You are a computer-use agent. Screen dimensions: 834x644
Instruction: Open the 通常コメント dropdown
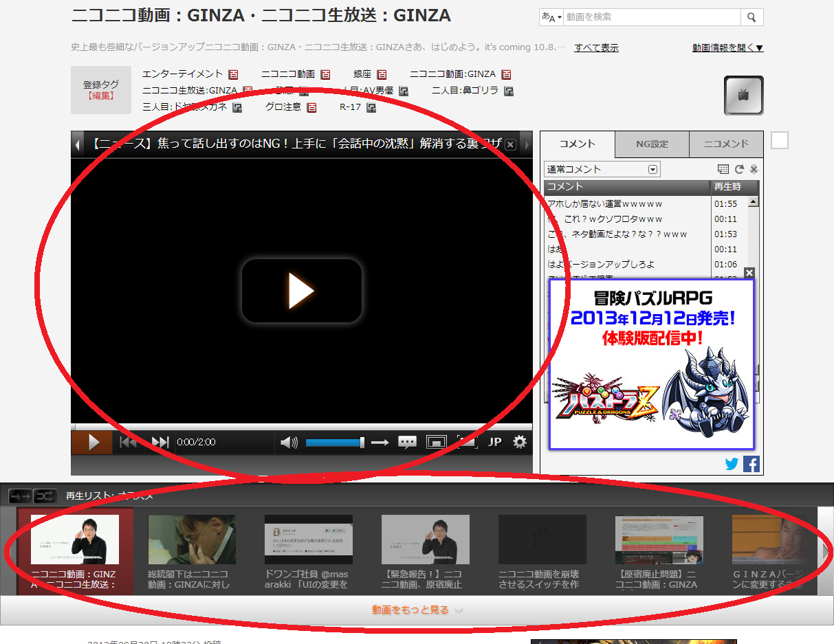click(x=602, y=169)
